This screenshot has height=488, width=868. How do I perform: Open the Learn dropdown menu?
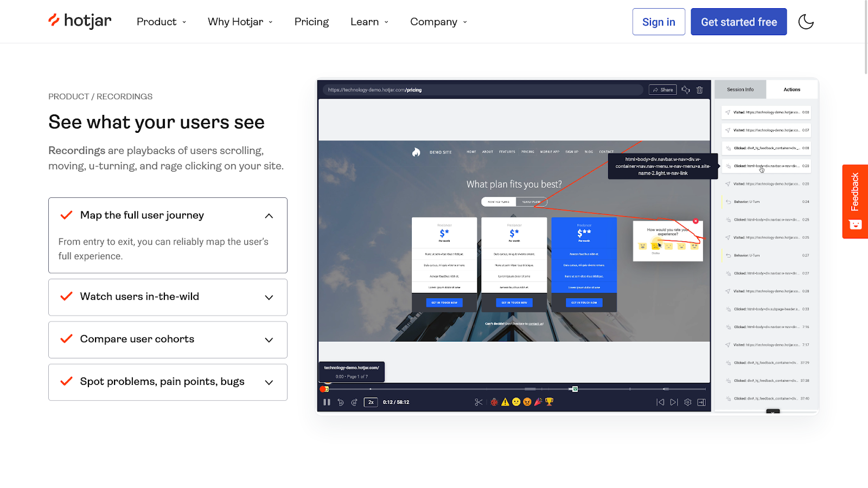[369, 22]
